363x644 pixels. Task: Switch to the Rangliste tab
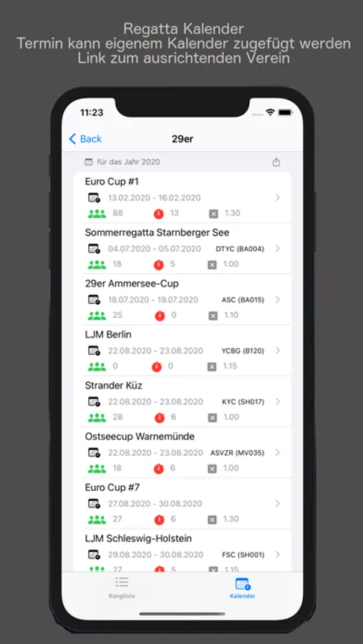point(122,587)
